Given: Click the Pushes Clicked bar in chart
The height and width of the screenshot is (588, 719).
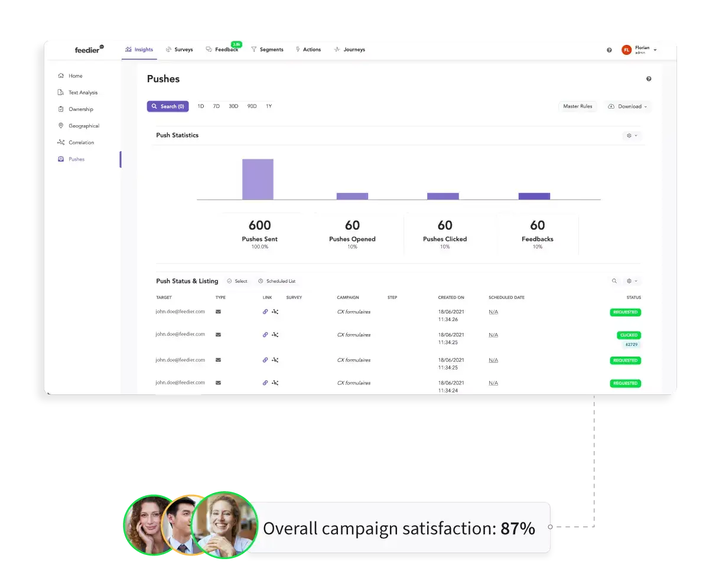Looking at the screenshot, I should click(443, 196).
